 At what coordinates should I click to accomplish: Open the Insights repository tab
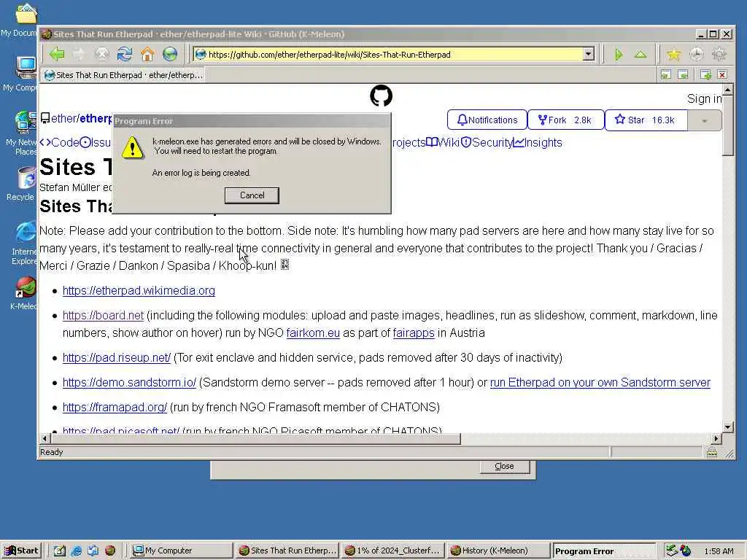pyautogui.click(x=538, y=142)
